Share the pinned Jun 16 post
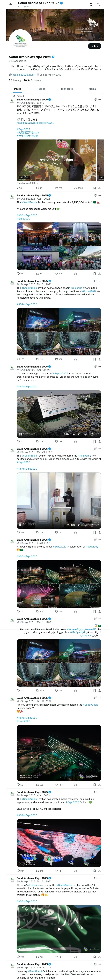The width and height of the screenshot is (110, 980). [x=99, y=188]
